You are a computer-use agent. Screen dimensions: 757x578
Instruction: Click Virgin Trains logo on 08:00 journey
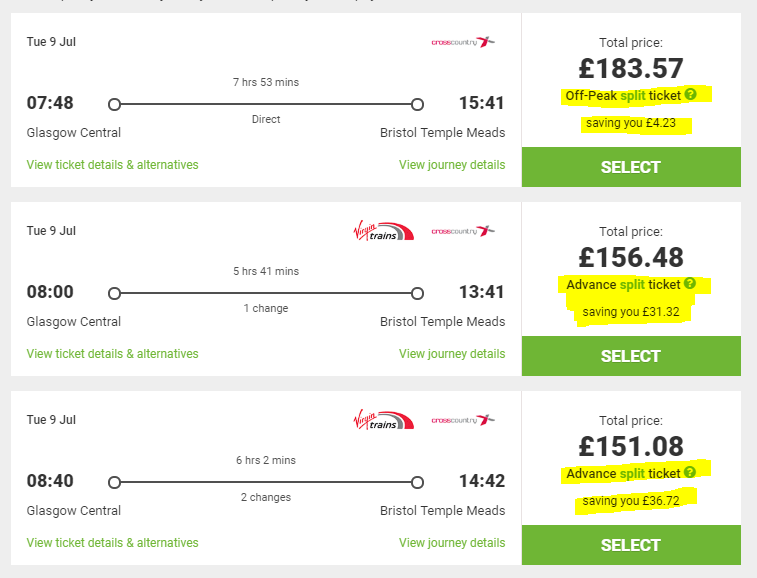tap(383, 231)
